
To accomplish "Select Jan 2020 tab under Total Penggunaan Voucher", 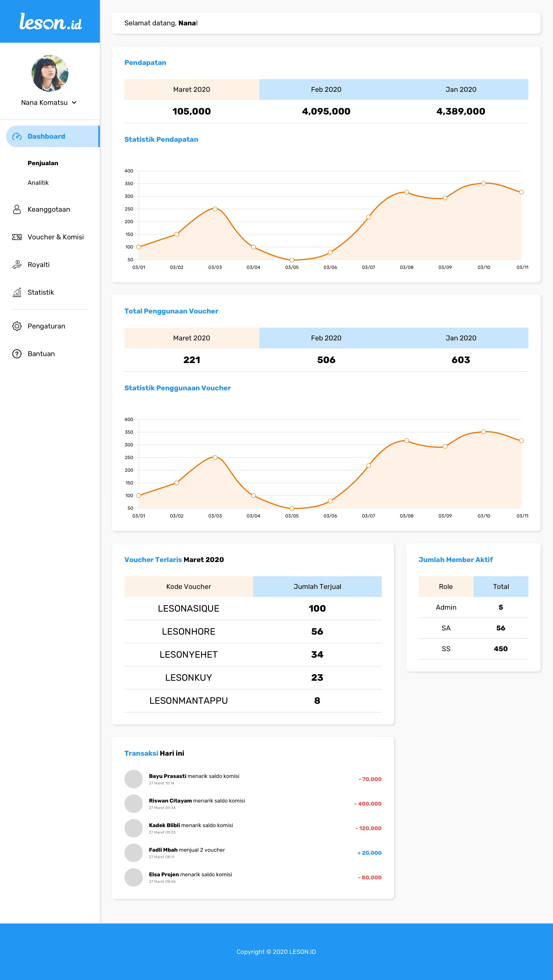I will (x=461, y=338).
